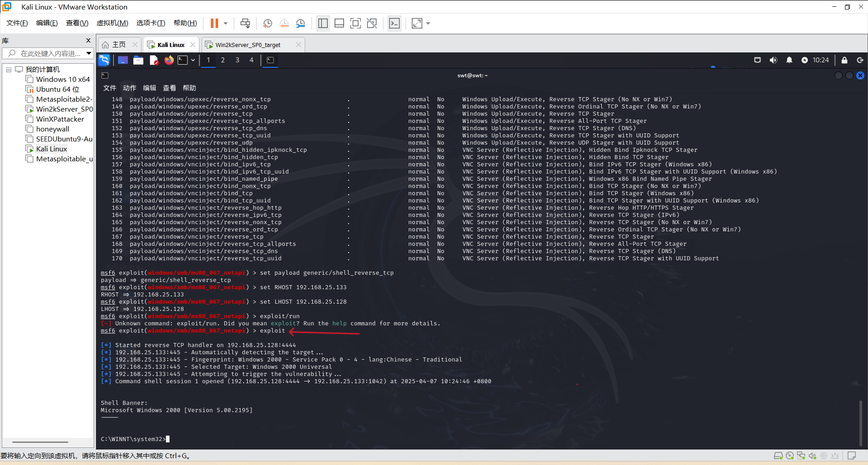Click the terminal titlebar menu icon
Viewport: 868px width, 465px height.
[x=105, y=75]
